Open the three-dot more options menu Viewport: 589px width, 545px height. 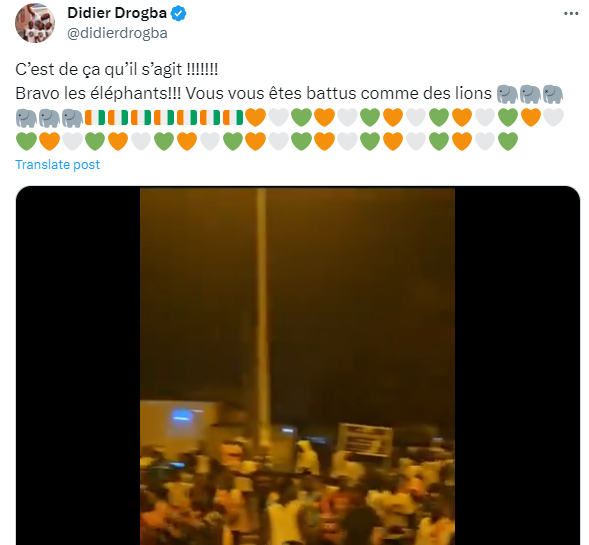tap(571, 14)
